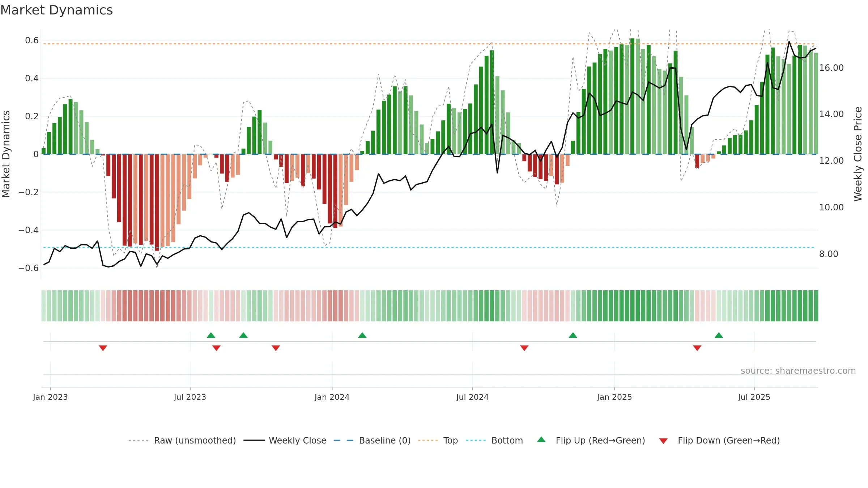
Task: Select the red flip-down marker after Jul 2024
Action: (x=524, y=348)
